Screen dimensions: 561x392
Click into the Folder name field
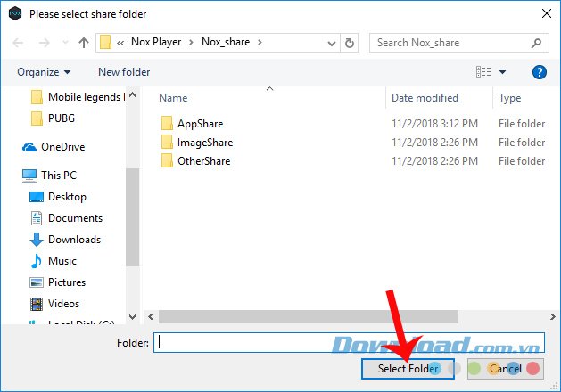[349, 343]
